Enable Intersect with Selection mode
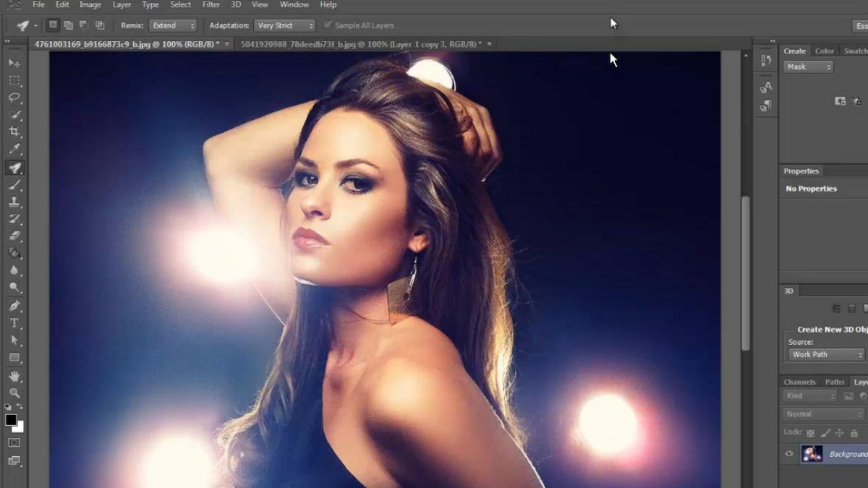 pyautogui.click(x=99, y=25)
